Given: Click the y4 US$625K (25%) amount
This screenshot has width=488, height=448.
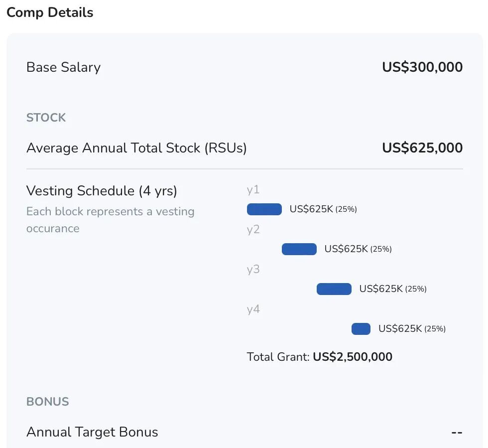Looking at the screenshot, I should coord(412,329).
